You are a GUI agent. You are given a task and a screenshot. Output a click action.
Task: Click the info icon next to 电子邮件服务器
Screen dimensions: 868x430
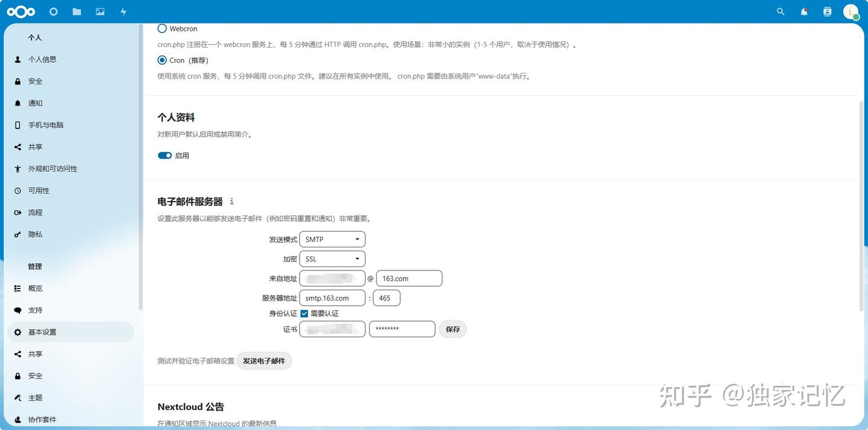click(231, 201)
